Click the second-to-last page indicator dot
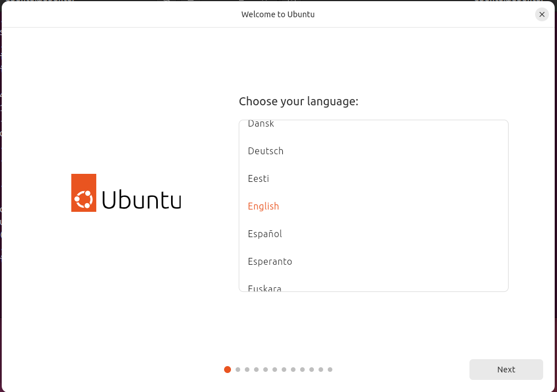Viewport: 557px width, 392px height. tap(321, 370)
